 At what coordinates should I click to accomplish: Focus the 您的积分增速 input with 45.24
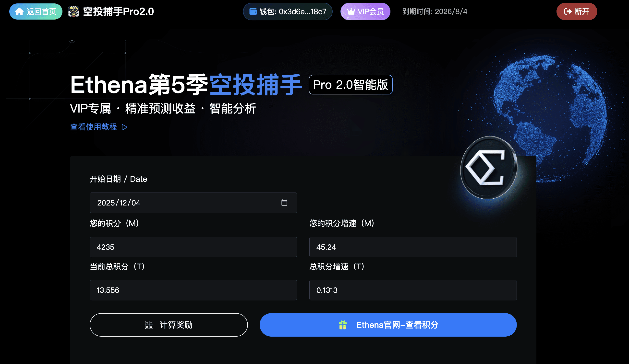point(413,247)
